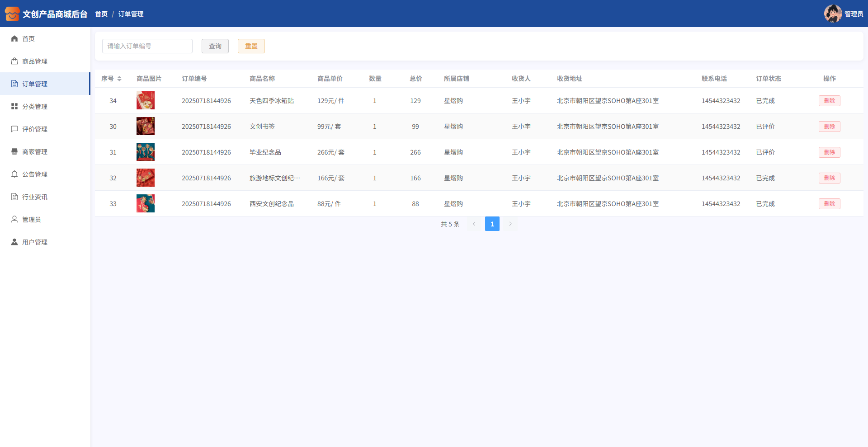Click the grid icon for 分类管理
This screenshot has width=868, height=447.
(14, 107)
